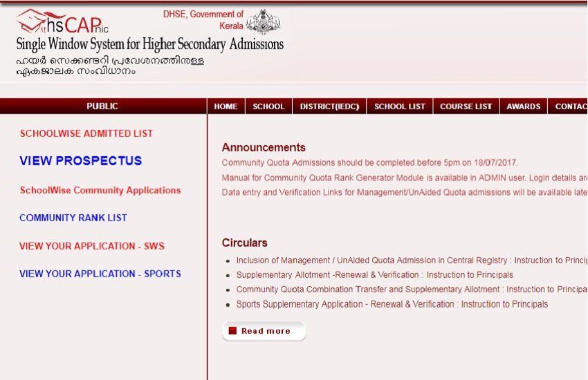The height and width of the screenshot is (380, 588).
Task: Select the AWARDS menu item
Action: tap(524, 106)
